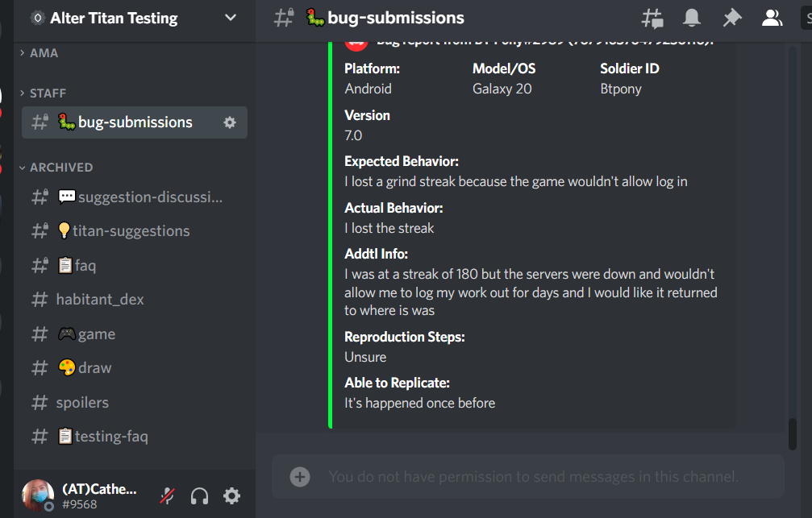Open bug-submissions channel settings gear
Viewport: 812px width, 518px height.
point(230,122)
